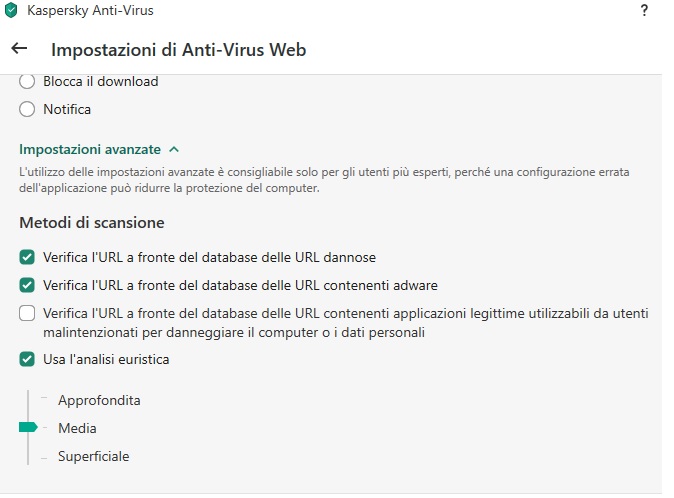The width and height of the screenshot is (674, 498).
Task: Collapse the Impostazioni avanzate section
Action: [90, 150]
